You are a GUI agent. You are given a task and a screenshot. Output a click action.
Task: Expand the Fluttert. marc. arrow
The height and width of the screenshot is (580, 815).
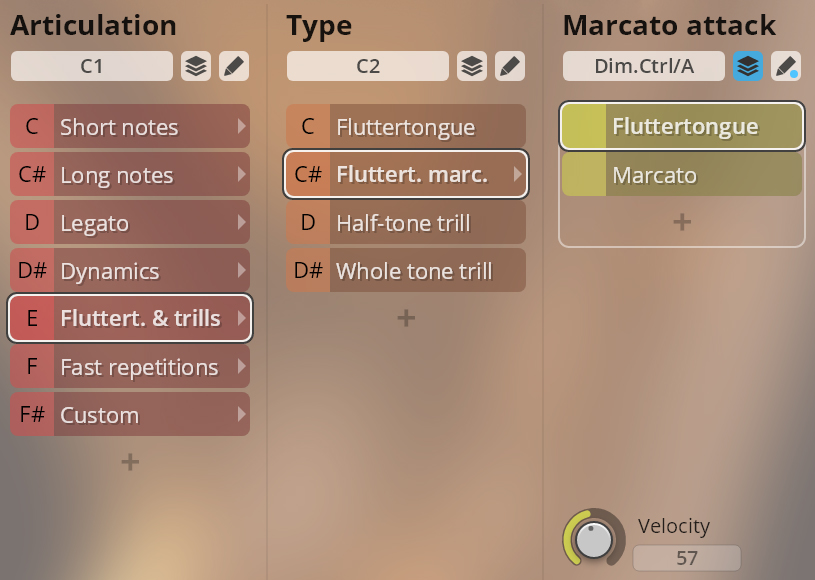pyautogui.click(x=517, y=174)
